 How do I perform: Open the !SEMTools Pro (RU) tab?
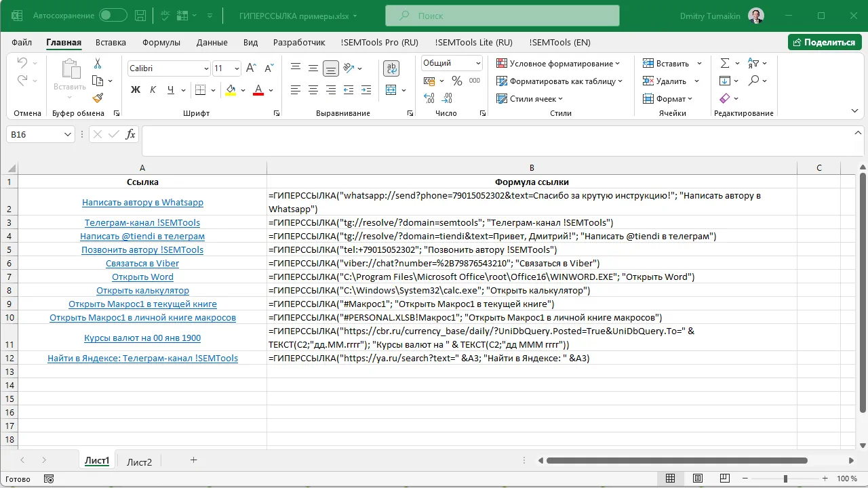pyautogui.click(x=380, y=42)
